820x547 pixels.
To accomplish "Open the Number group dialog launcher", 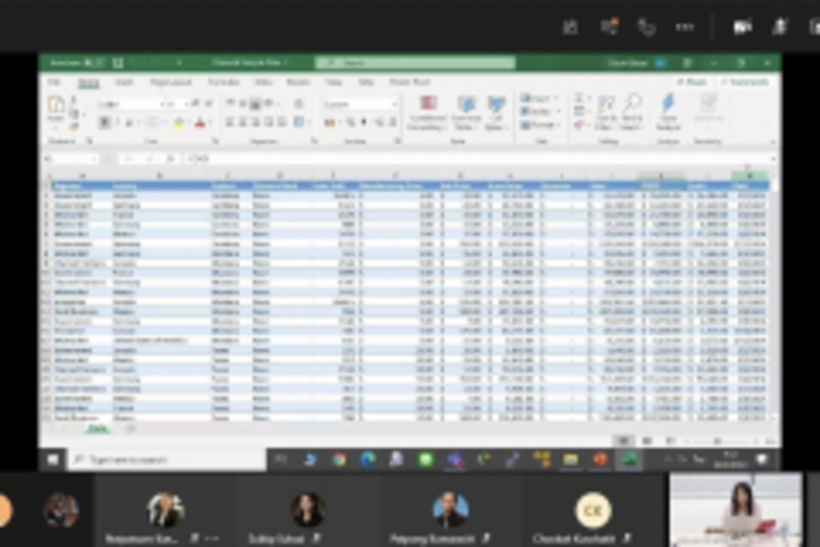I will coord(397,141).
